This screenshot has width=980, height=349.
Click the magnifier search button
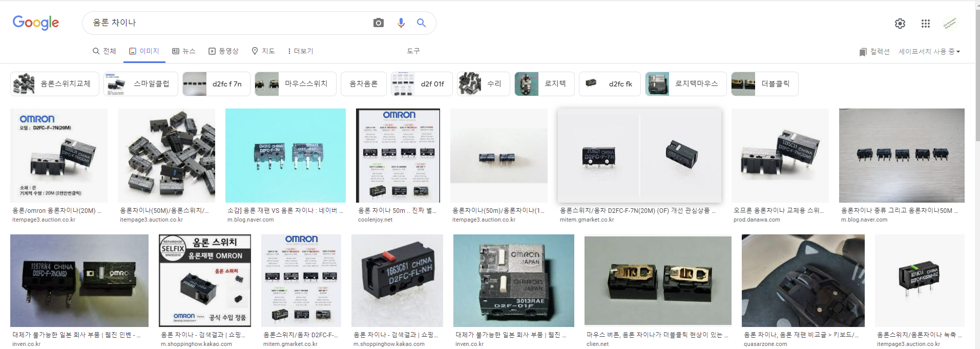click(421, 23)
